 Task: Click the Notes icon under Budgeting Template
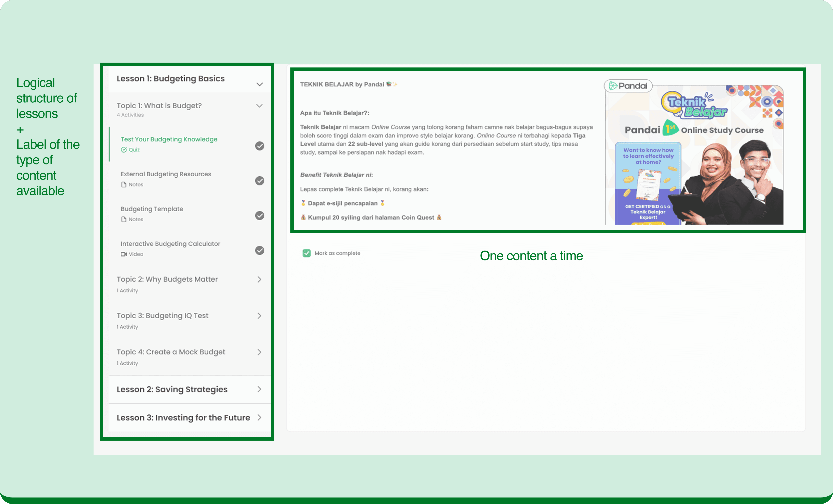[124, 219]
